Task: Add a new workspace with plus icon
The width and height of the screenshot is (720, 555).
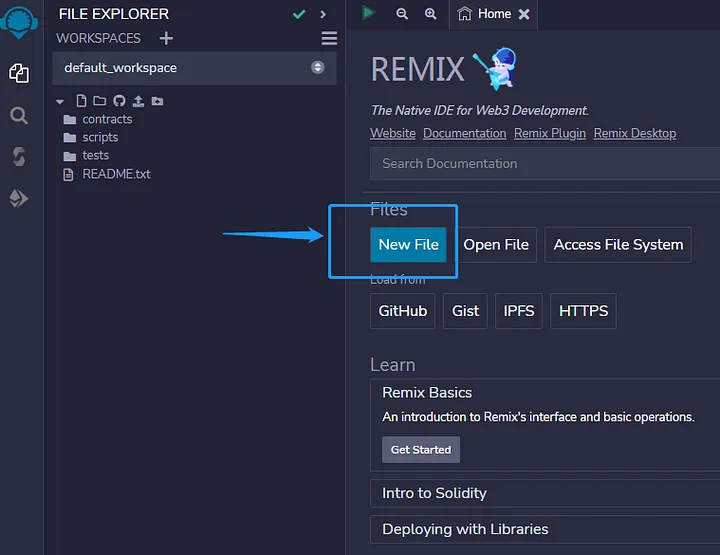Action: pyautogui.click(x=166, y=38)
